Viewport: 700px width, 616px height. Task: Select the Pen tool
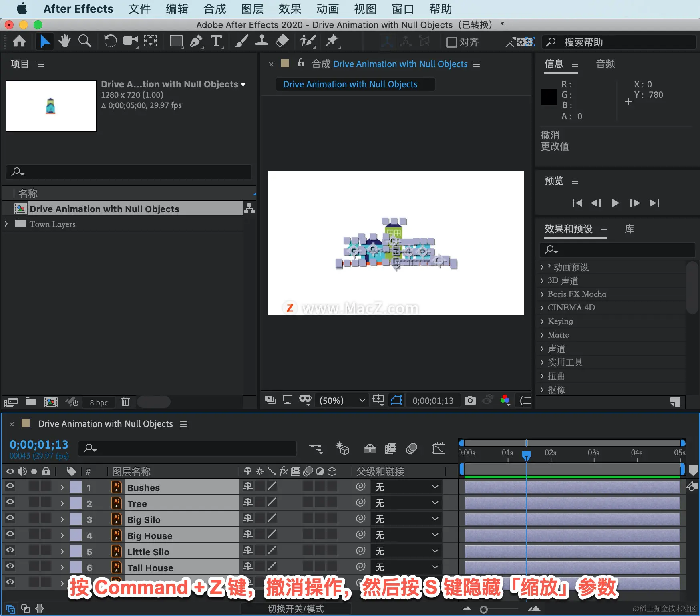pos(196,41)
